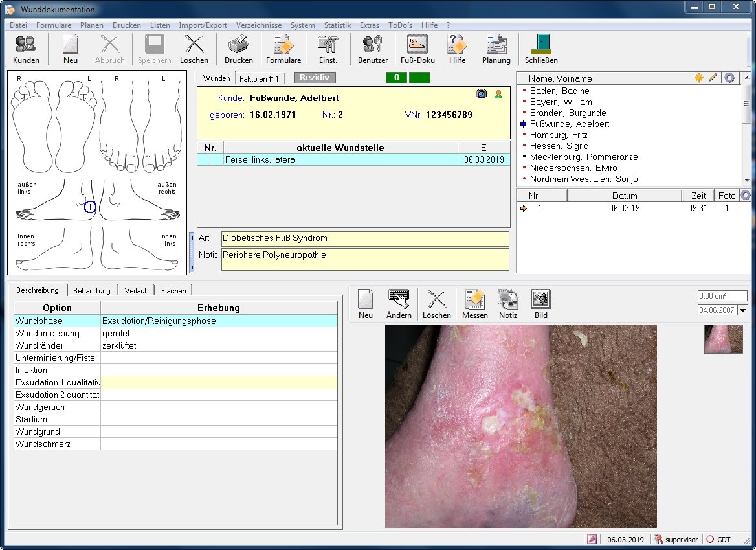Image resolution: width=756 pixels, height=550 pixels.
Task: Click Messen to measure the wound
Action: pos(474,304)
